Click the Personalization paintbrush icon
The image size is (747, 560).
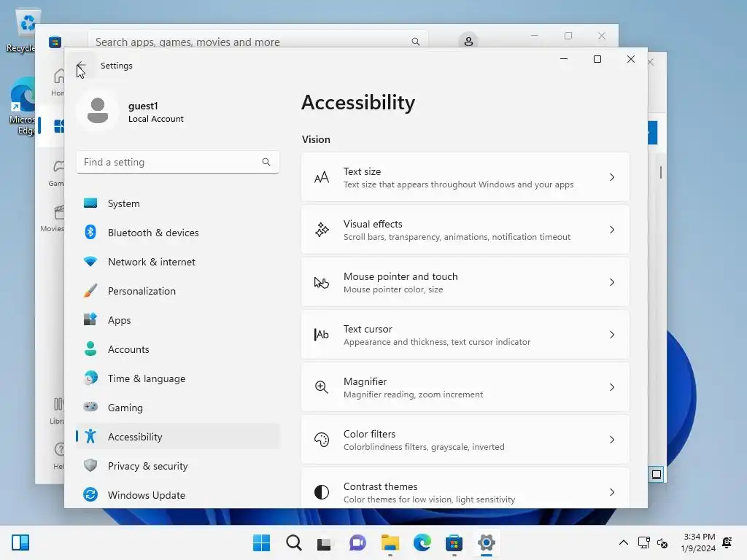click(x=90, y=290)
